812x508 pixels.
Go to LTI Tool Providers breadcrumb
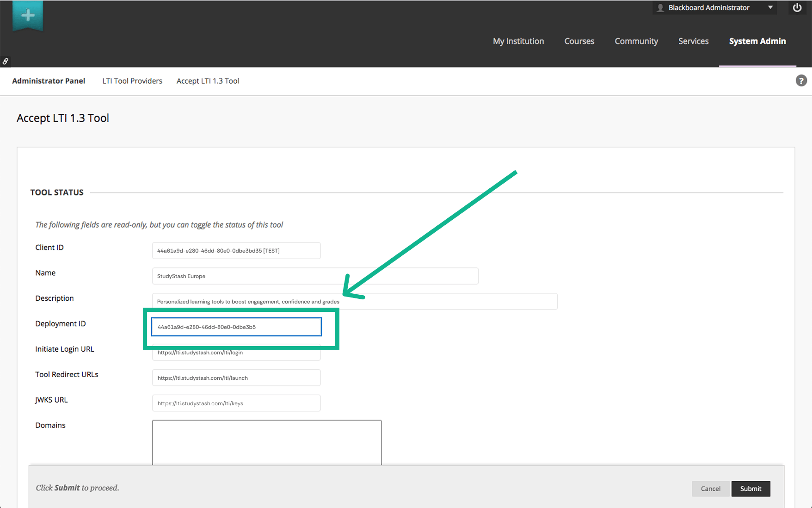[x=132, y=81]
